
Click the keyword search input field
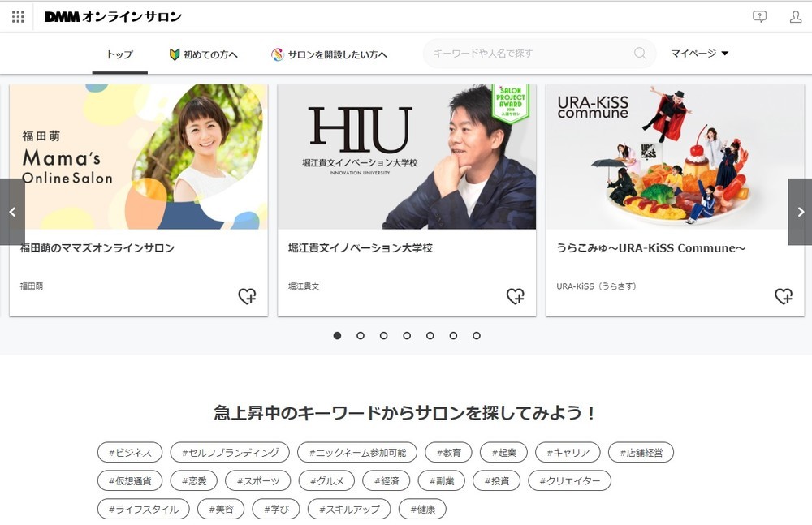(x=528, y=53)
